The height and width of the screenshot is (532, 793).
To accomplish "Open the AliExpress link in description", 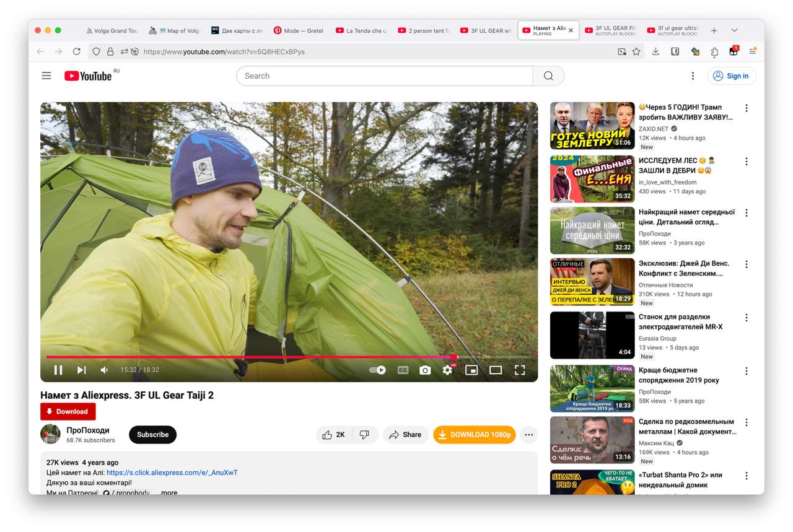I will (x=172, y=473).
